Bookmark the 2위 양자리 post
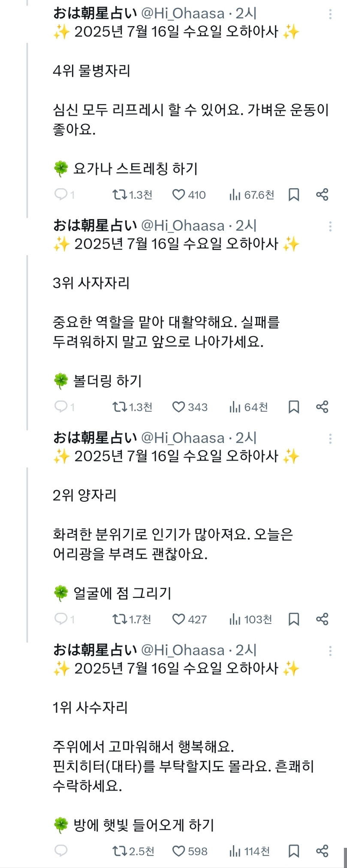Screen dimensions: 347x868 [294, 619]
